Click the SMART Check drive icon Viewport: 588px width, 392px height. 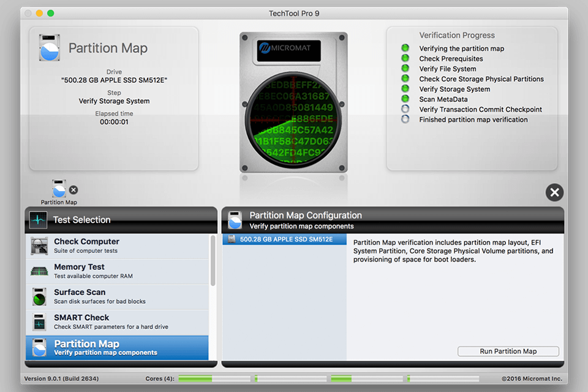click(39, 322)
